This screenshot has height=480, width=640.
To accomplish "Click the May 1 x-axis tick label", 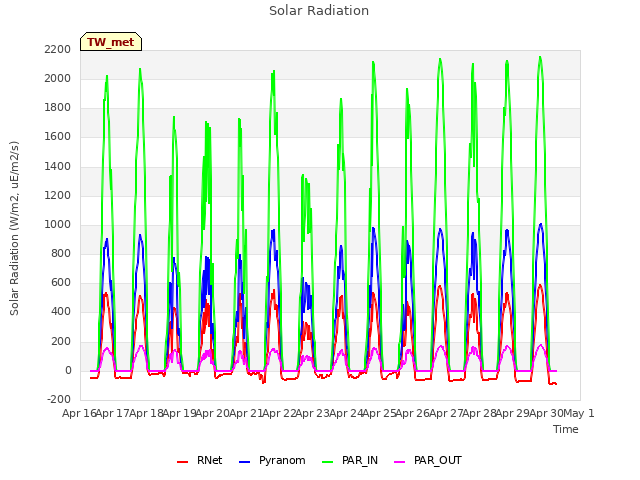I will tap(578, 413).
